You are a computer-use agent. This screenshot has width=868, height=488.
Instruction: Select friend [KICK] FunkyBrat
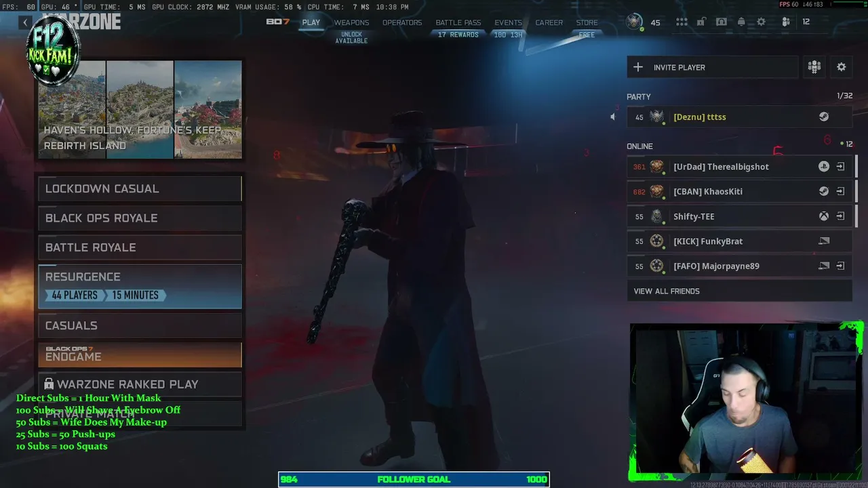click(739, 241)
